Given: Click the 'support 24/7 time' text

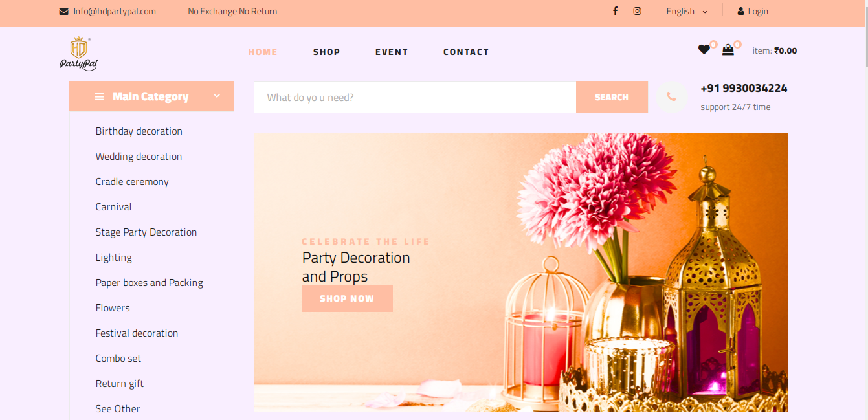Looking at the screenshot, I should (735, 107).
